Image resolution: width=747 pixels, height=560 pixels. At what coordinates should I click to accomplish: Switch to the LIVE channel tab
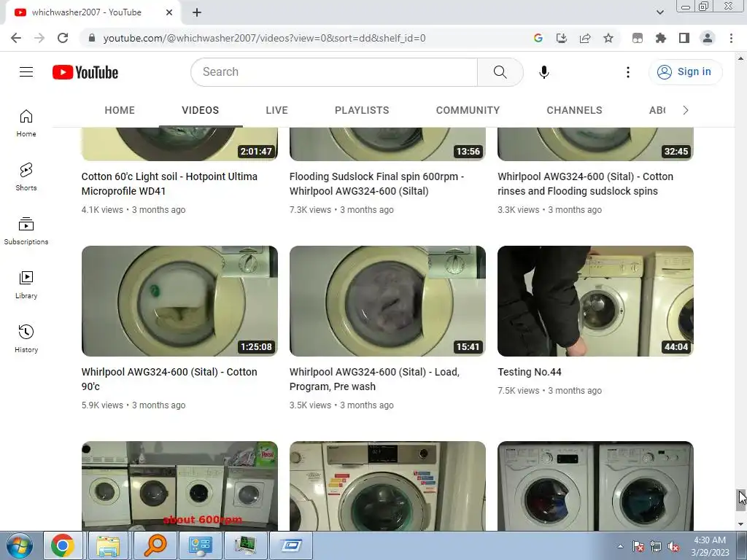276,111
